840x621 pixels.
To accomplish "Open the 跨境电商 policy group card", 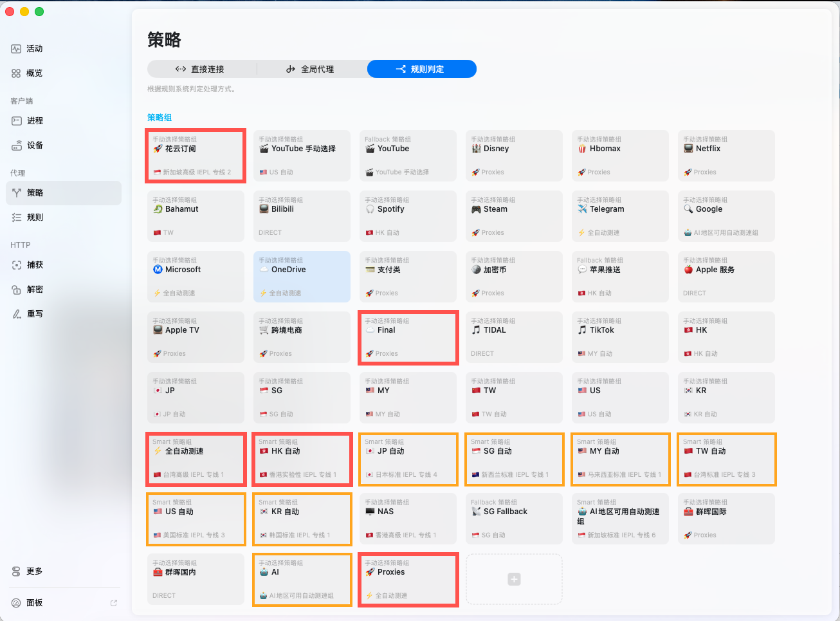I will coord(302,337).
